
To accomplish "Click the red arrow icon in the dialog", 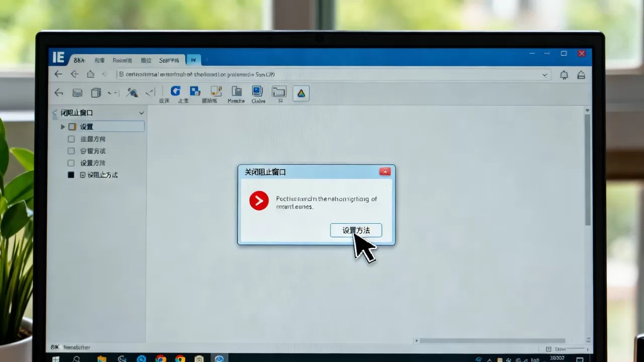I will point(259,201).
